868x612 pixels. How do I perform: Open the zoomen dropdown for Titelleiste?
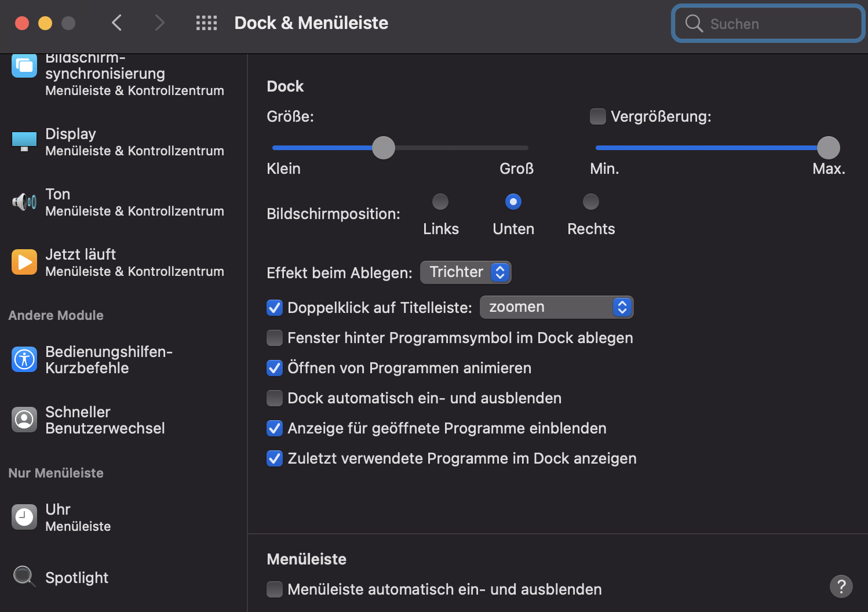[556, 307]
